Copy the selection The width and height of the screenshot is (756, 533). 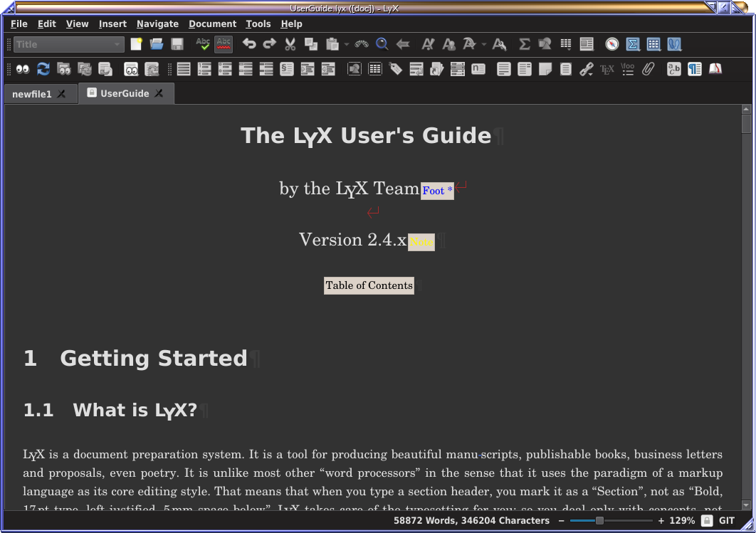311,44
